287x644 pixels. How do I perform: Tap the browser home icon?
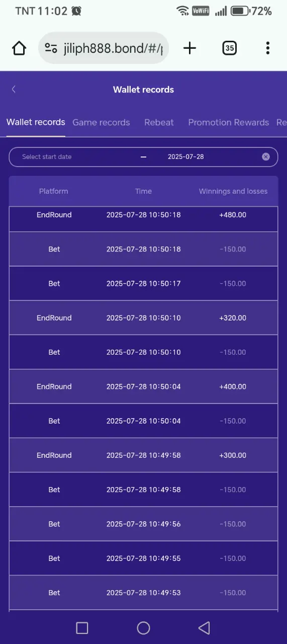(x=19, y=48)
